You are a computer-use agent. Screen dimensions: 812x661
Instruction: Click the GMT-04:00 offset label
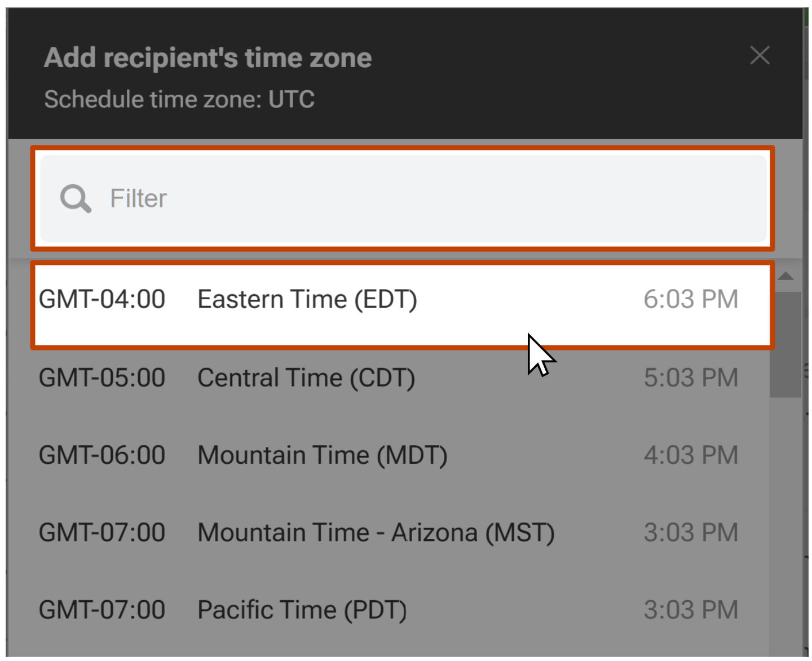[x=102, y=299]
